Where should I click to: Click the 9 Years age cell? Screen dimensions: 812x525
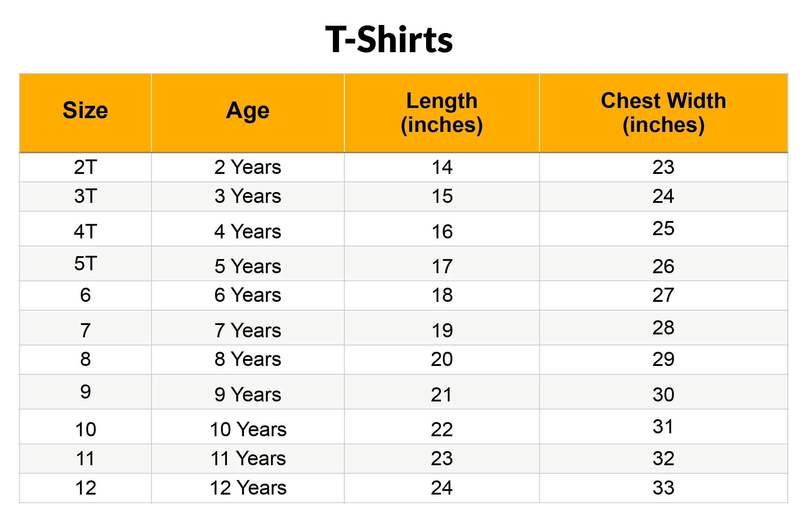(x=248, y=392)
